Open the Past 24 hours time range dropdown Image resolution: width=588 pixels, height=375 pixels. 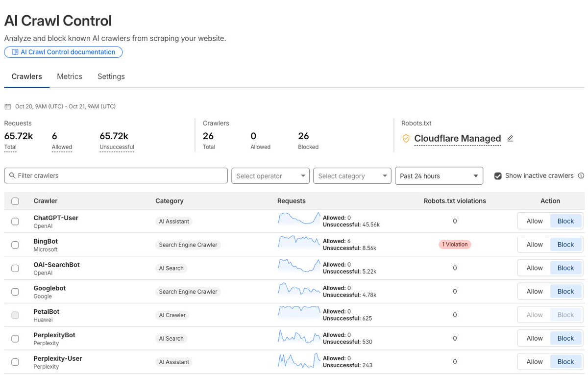(x=439, y=176)
